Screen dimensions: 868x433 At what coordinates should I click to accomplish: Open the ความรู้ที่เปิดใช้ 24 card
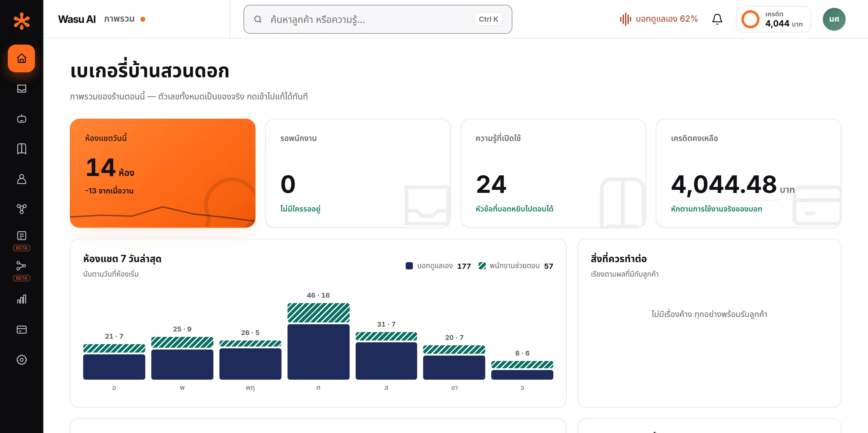tap(553, 173)
